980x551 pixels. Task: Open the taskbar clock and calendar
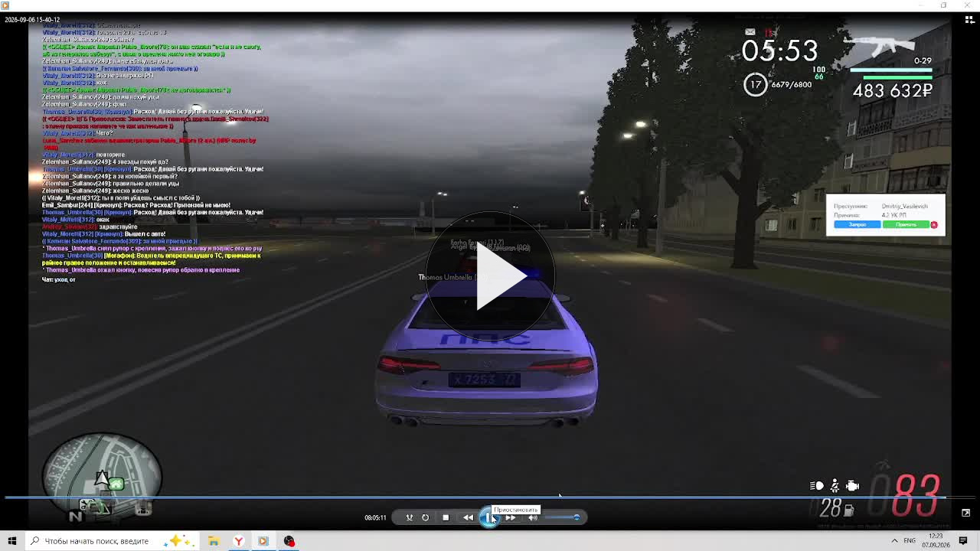(936, 541)
